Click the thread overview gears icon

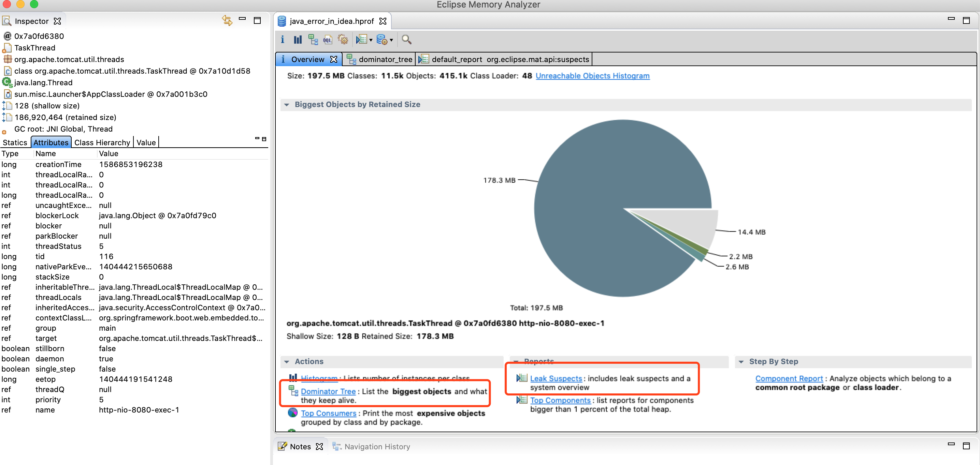343,40
